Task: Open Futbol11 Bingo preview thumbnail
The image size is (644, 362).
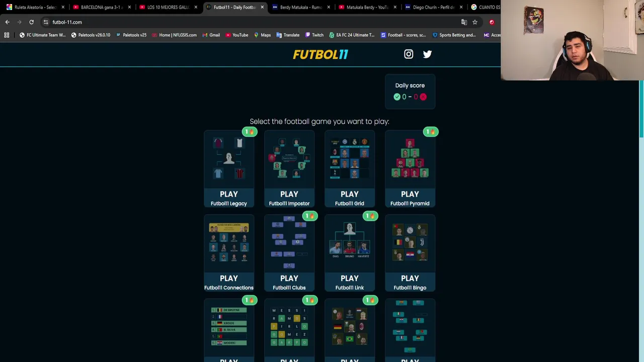Action: pos(410,243)
